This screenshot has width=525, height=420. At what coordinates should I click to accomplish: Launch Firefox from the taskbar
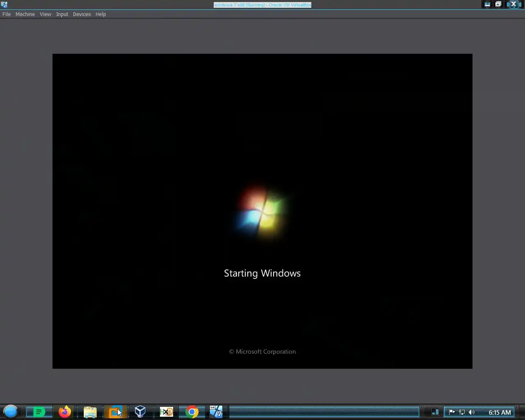(64, 412)
